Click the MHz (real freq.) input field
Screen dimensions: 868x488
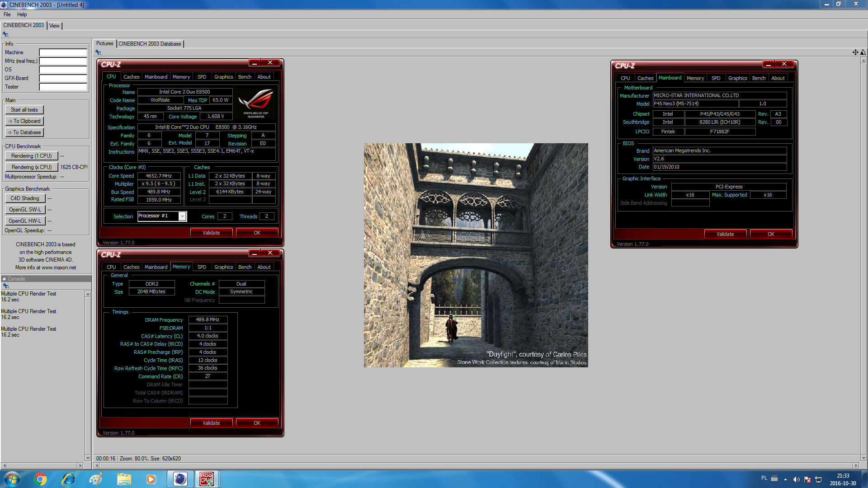tap(63, 61)
